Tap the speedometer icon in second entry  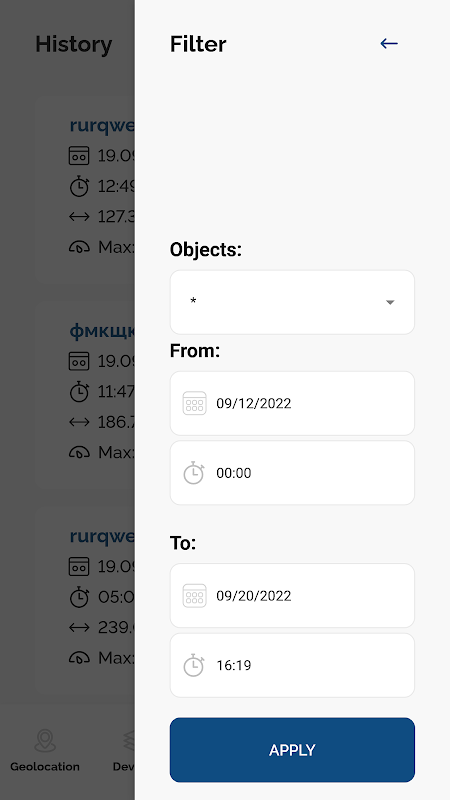tap(79, 452)
